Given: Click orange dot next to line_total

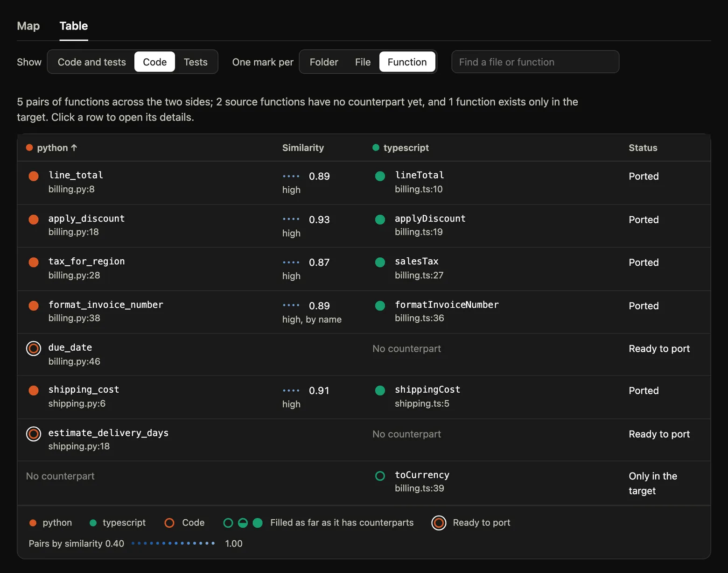Looking at the screenshot, I should point(34,176).
